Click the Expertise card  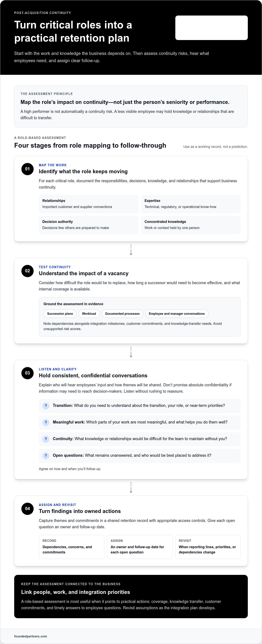pyautogui.click(x=191, y=204)
